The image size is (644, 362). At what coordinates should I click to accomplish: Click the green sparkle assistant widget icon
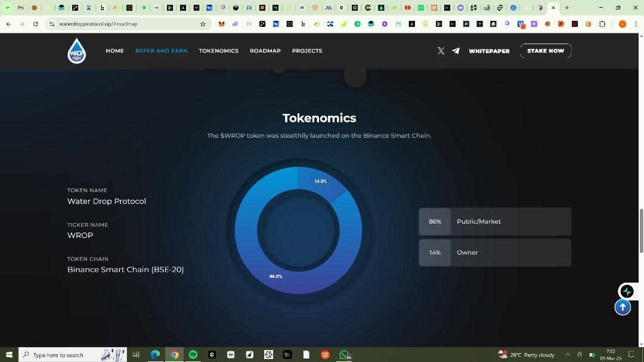[x=627, y=291]
